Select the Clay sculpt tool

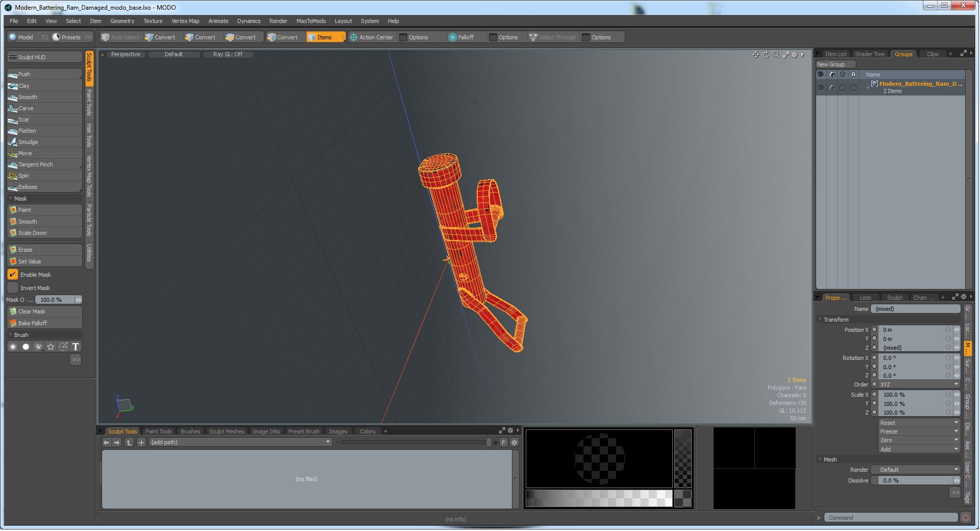pos(44,86)
